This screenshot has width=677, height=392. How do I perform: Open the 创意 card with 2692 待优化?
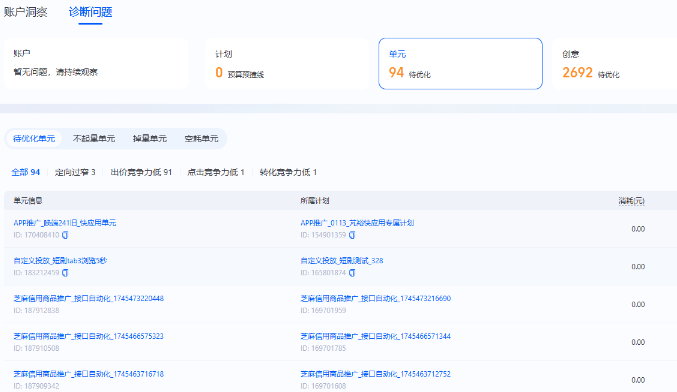[x=614, y=63]
